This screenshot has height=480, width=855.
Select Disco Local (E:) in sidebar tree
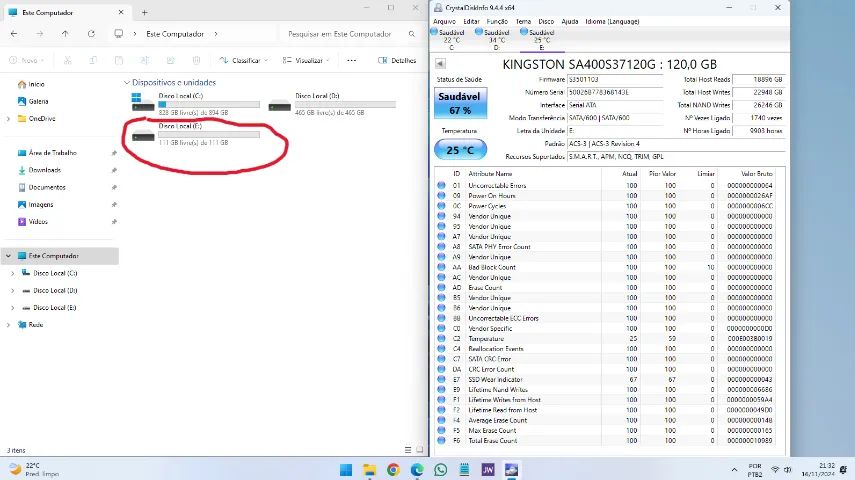coord(55,308)
